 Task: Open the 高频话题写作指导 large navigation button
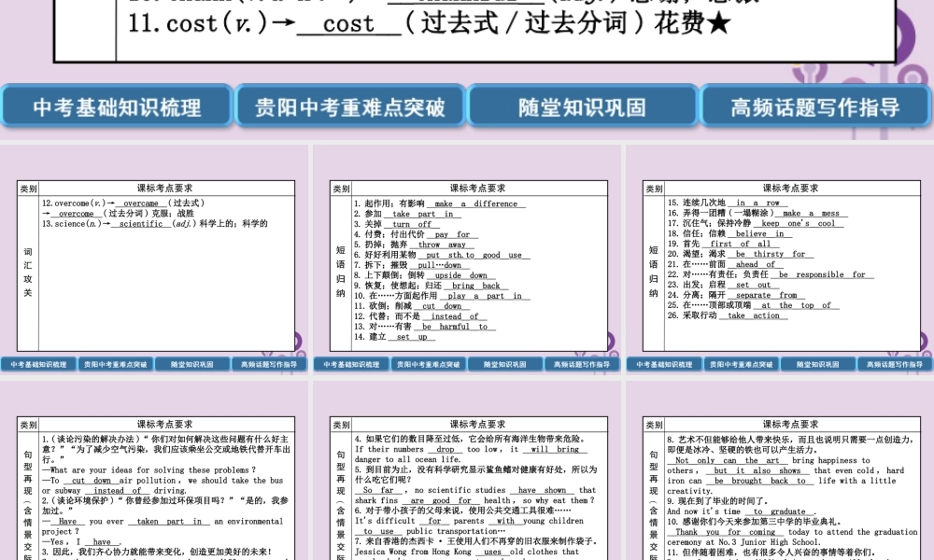(816, 106)
